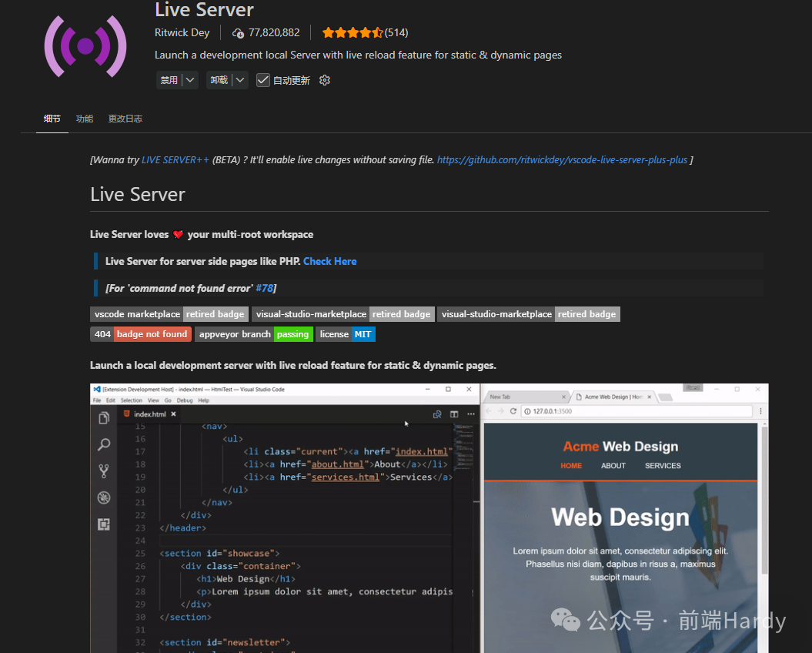The image size is (812, 653).
Task: Select the New Tab browser tab
Action: [526, 397]
